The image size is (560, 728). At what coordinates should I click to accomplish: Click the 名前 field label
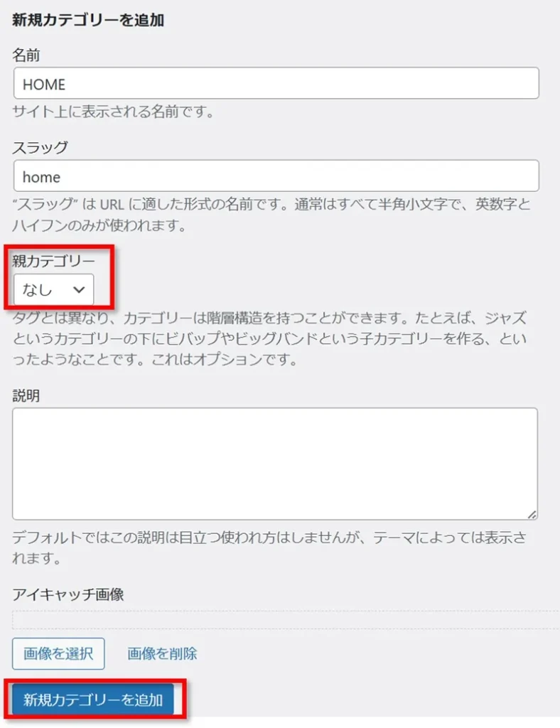[26, 55]
